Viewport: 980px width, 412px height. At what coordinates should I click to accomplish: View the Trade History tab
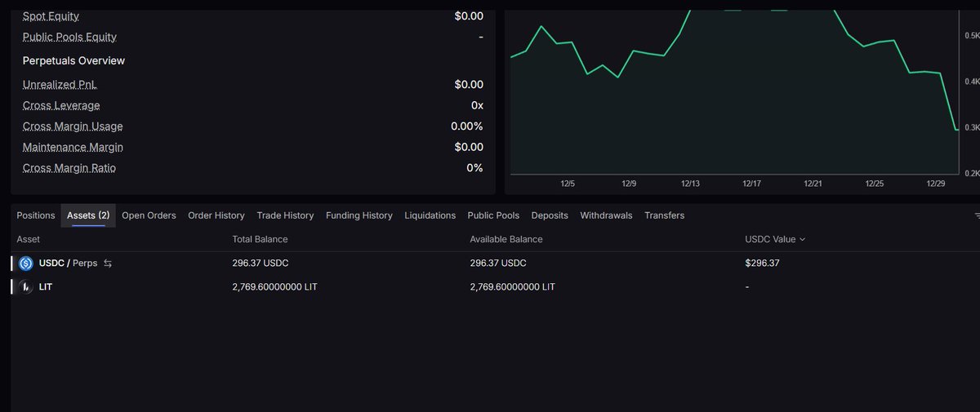point(285,215)
